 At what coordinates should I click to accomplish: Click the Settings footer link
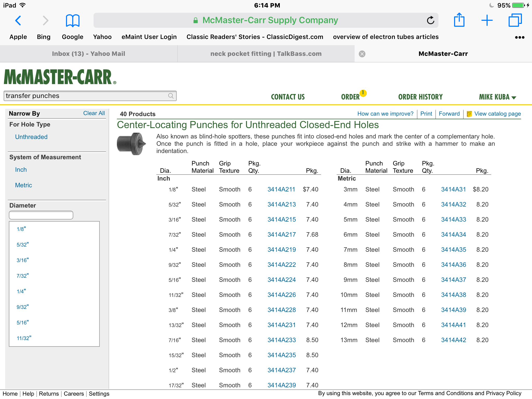99,394
